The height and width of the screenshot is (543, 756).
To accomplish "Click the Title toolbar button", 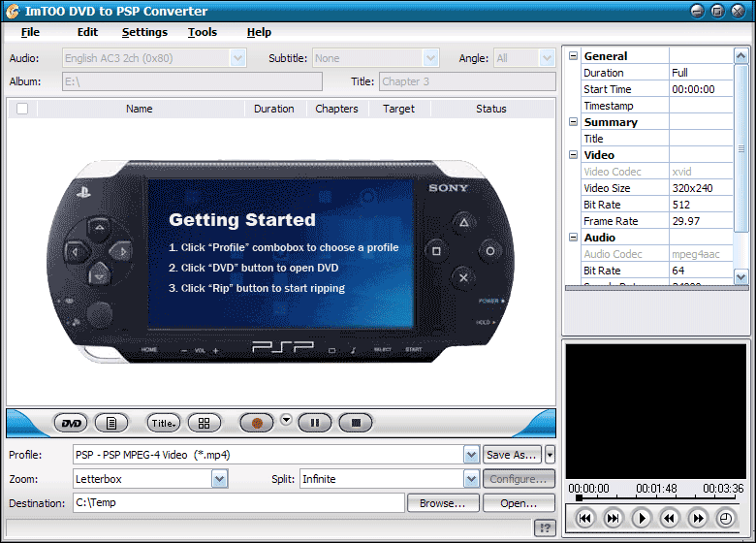I will (163, 423).
